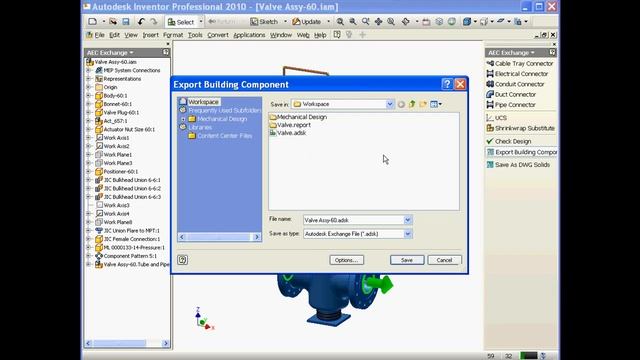Click the UCS tool
Screen dimensions: 640x360
tap(497, 118)
